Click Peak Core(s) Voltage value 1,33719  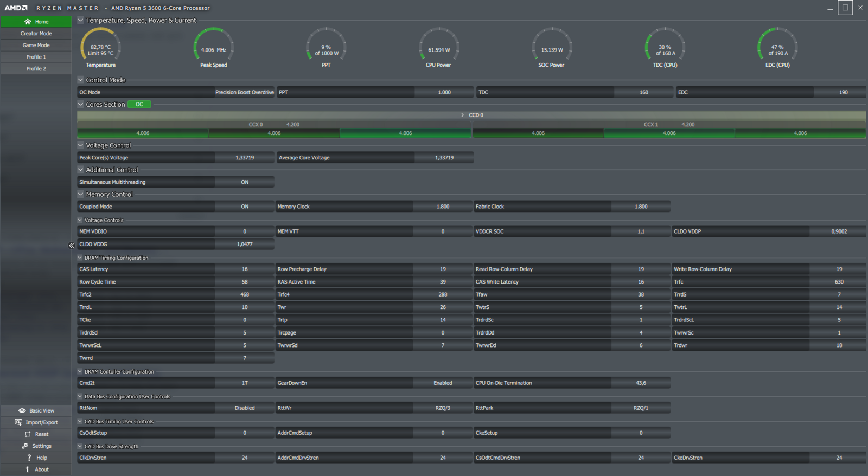pos(245,158)
